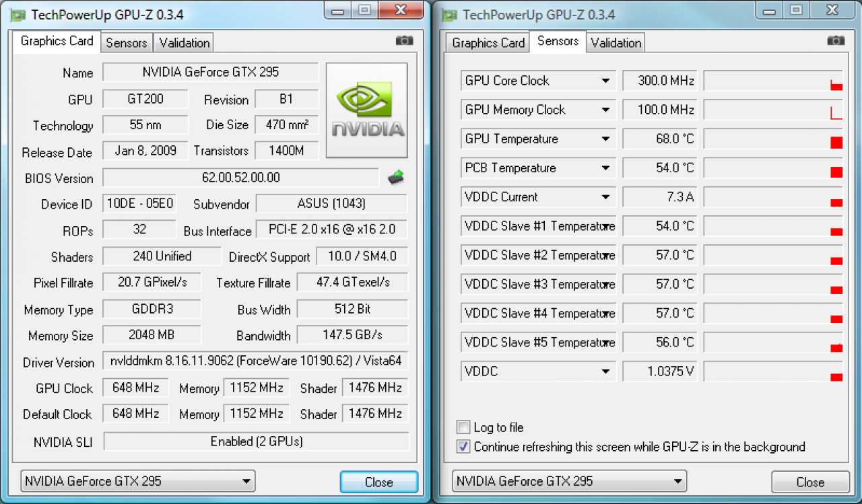Click Close button in Graphics Card window
This screenshot has height=504, width=862.
(x=378, y=482)
